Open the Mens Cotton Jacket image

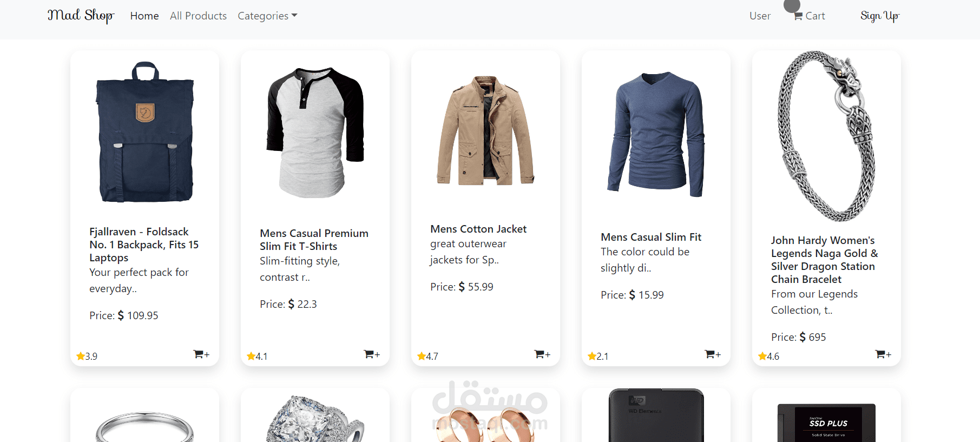pyautogui.click(x=485, y=131)
